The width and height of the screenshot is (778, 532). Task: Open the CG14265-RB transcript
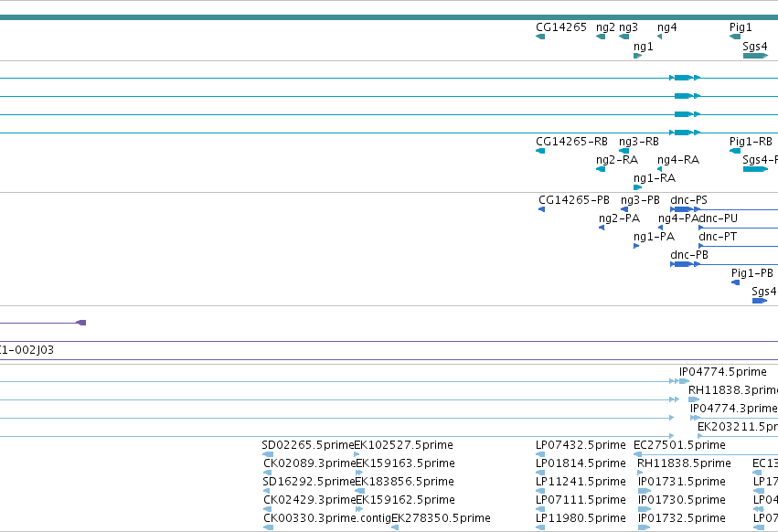540,151
